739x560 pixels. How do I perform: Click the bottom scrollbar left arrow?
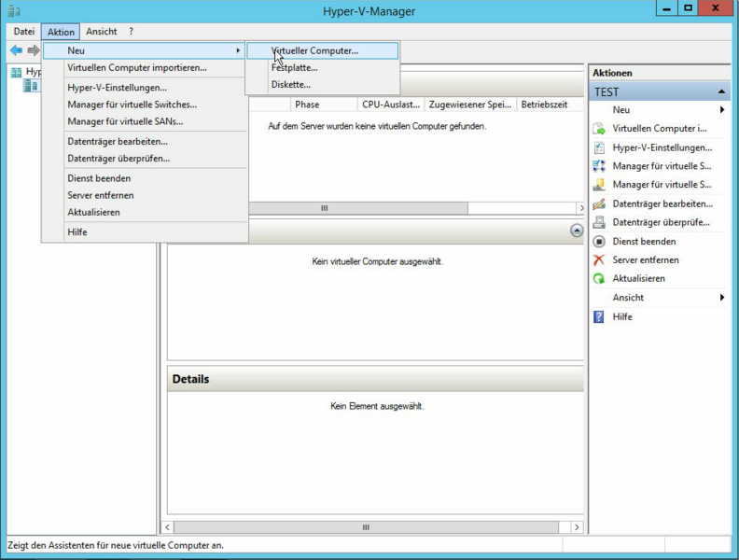(x=167, y=527)
